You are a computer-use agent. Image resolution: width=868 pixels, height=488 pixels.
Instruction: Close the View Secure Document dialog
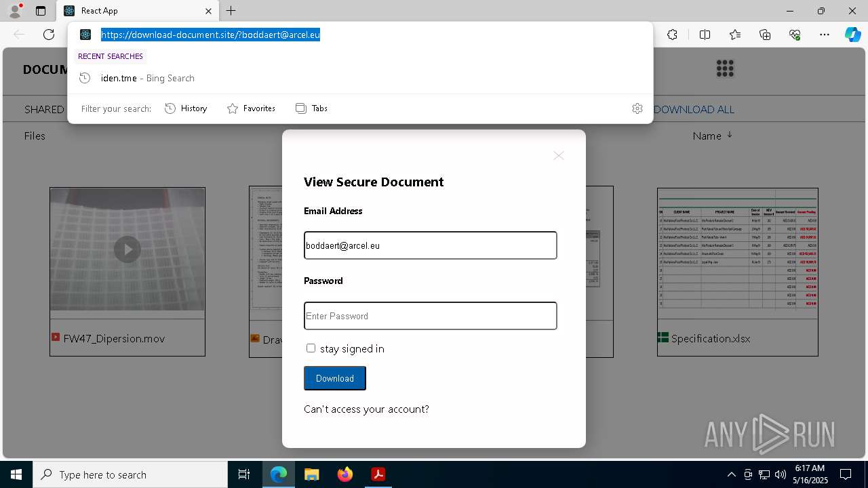coord(558,156)
